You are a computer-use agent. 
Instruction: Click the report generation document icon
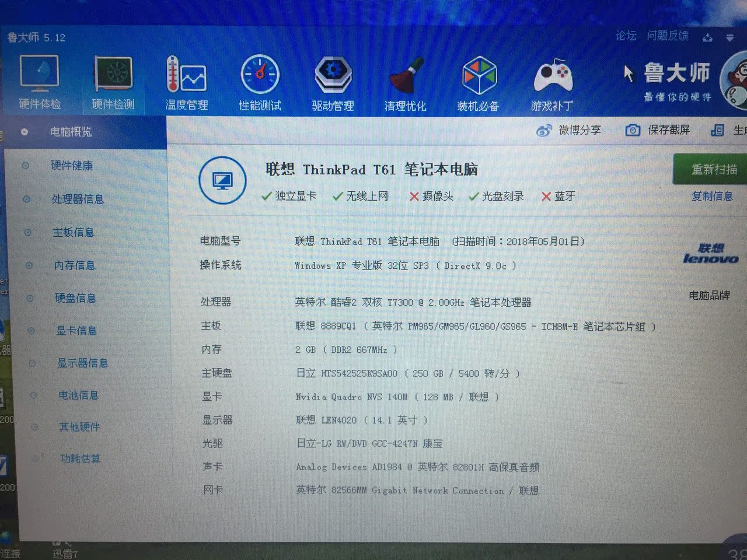pyautogui.click(x=718, y=130)
